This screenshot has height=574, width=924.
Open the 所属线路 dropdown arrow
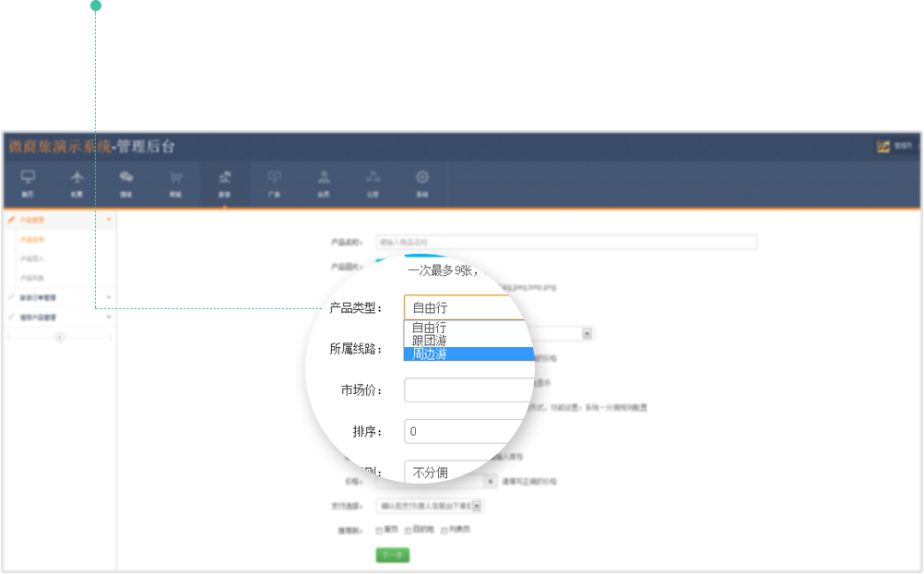tap(587, 334)
